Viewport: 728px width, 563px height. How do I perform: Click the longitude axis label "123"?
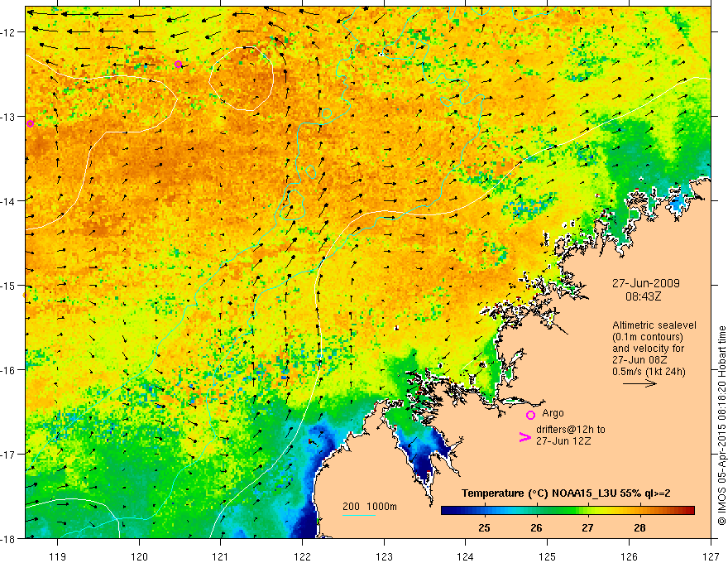point(384,556)
